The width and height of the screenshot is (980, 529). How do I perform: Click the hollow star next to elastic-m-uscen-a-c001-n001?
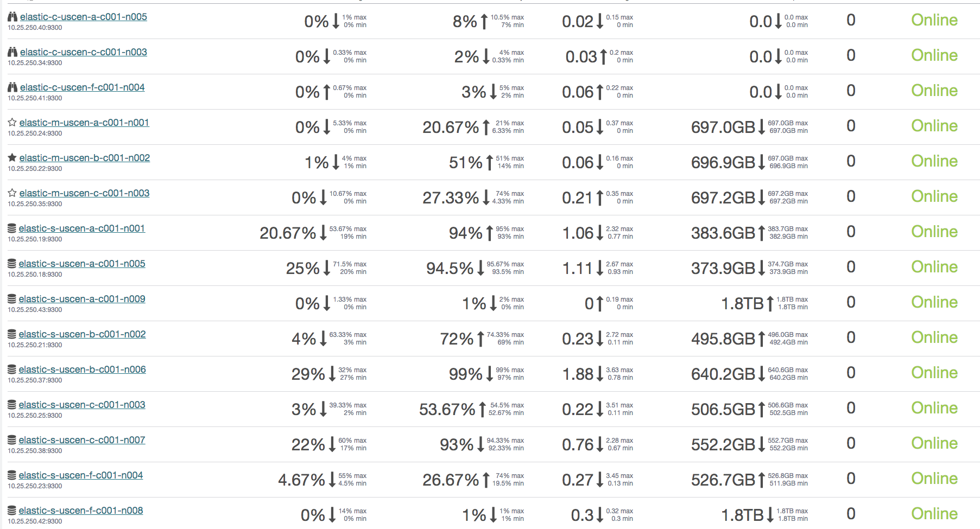pos(12,123)
